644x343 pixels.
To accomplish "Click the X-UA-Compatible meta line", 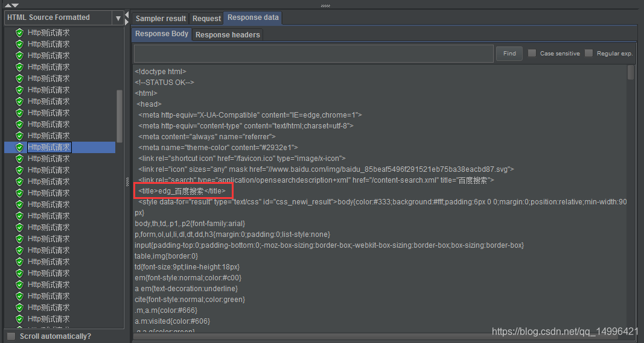I will [250, 115].
